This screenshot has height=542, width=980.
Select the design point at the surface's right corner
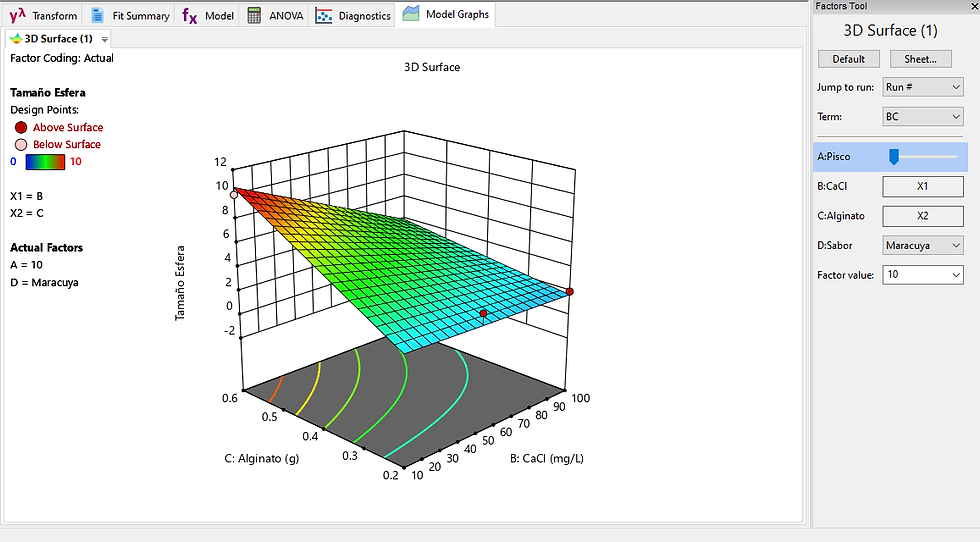[569, 291]
